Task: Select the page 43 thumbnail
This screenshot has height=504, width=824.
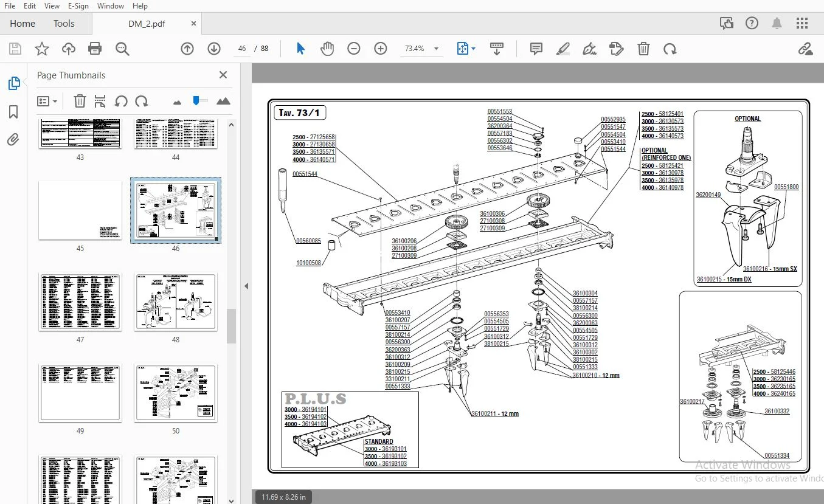Action: tap(80, 134)
